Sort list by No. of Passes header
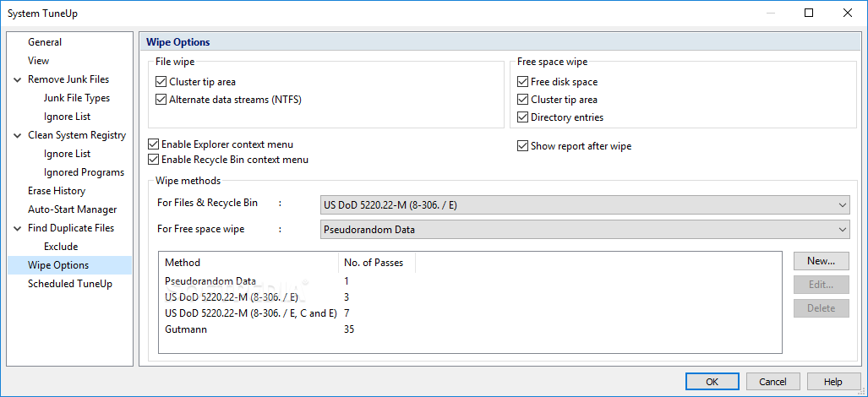This screenshot has height=397, width=868. tap(376, 263)
